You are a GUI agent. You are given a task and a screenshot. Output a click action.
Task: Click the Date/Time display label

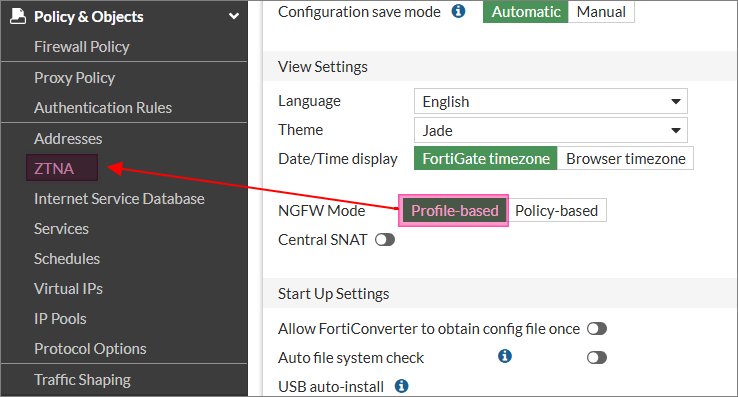tap(338, 159)
